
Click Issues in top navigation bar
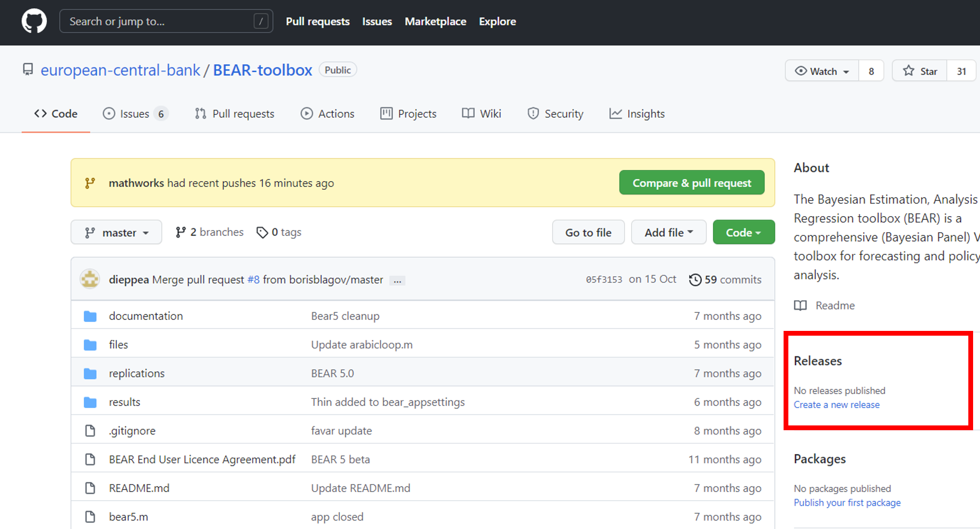coord(377,22)
